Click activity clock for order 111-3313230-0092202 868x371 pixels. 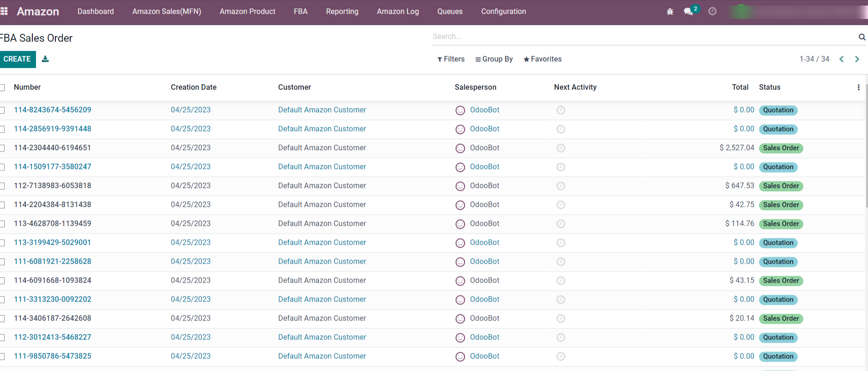coord(561,299)
